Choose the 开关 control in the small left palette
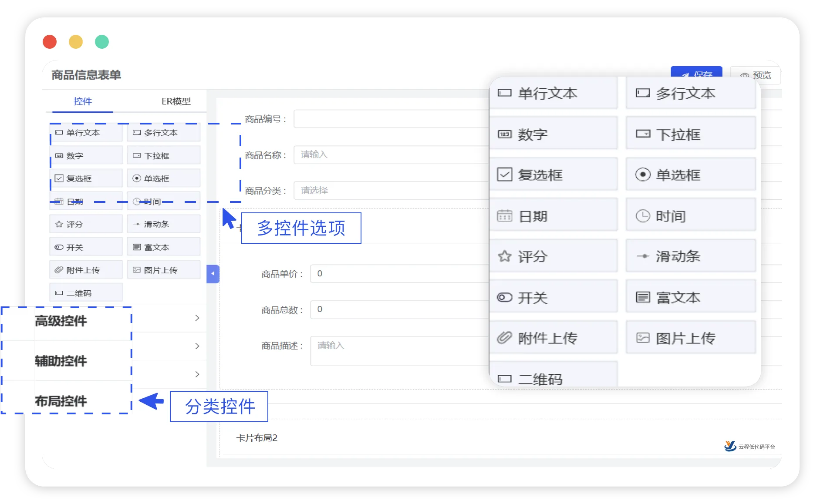The height and width of the screenshot is (504, 817). (86, 247)
